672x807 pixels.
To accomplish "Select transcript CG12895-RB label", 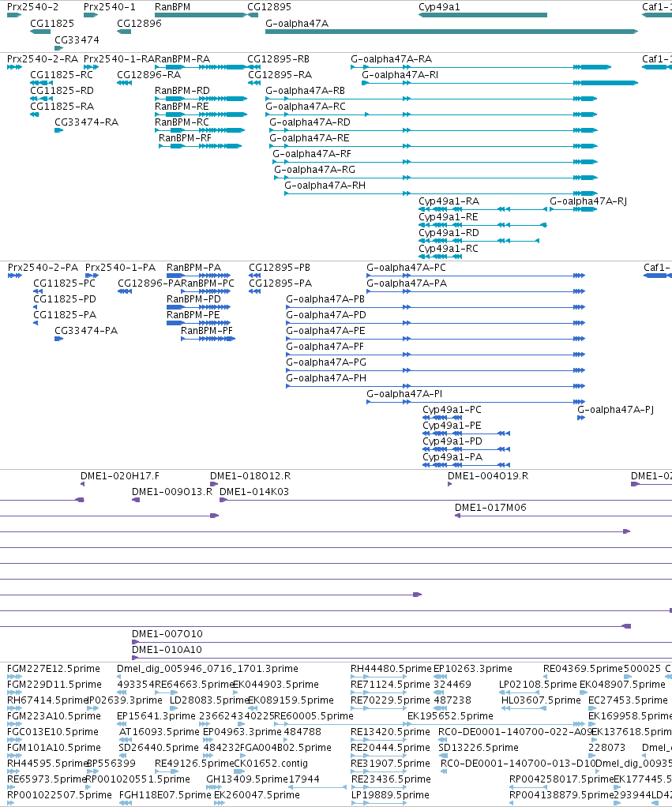I will [279, 59].
